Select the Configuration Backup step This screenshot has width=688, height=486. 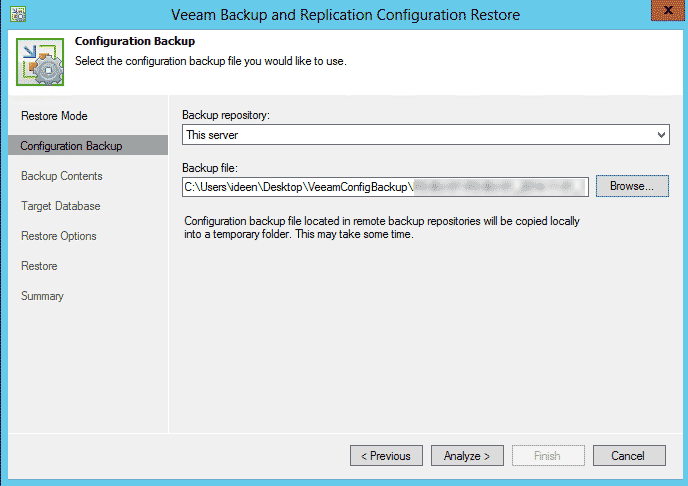pos(88,146)
